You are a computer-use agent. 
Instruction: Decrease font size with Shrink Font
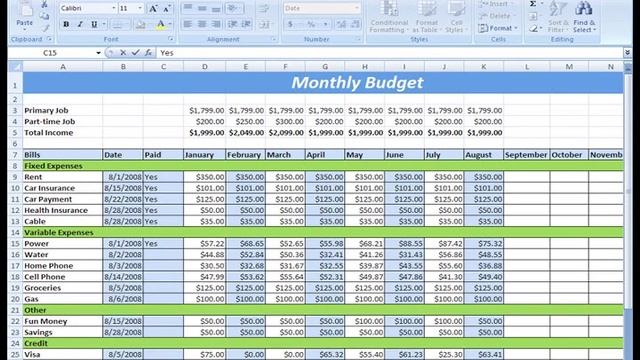[167, 8]
